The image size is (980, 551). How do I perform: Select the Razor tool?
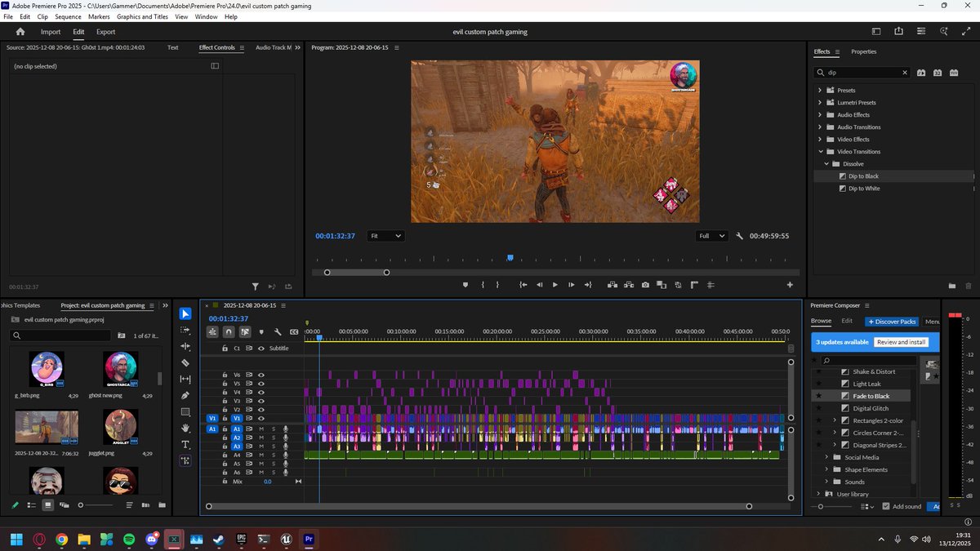click(185, 362)
